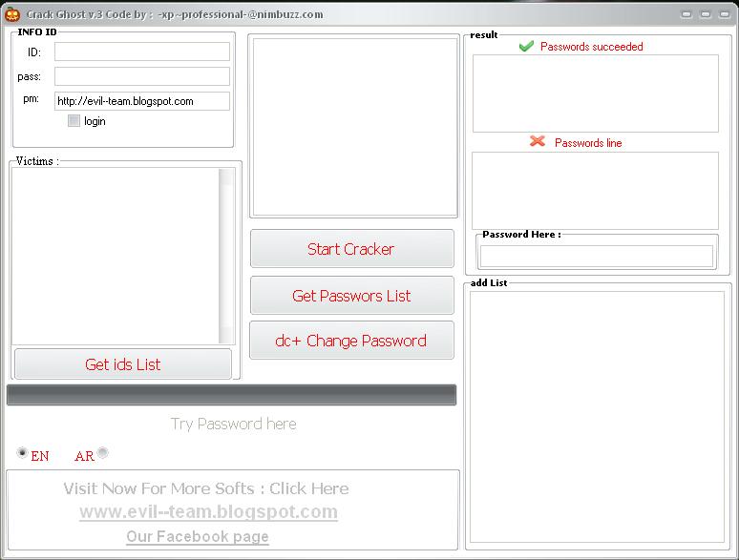Click the green checkmark next to Passwords succeeded
The image size is (739, 560).
(x=526, y=46)
